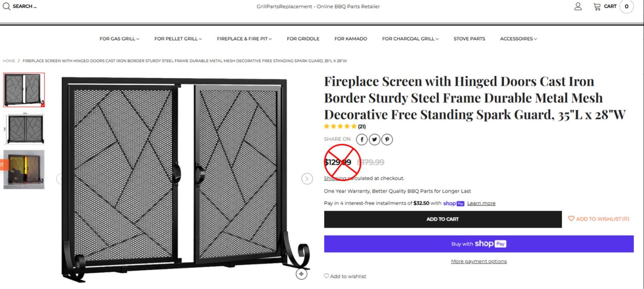Open the shopping cart icon
644x289 pixels.
pyautogui.click(x=597, y=6)
